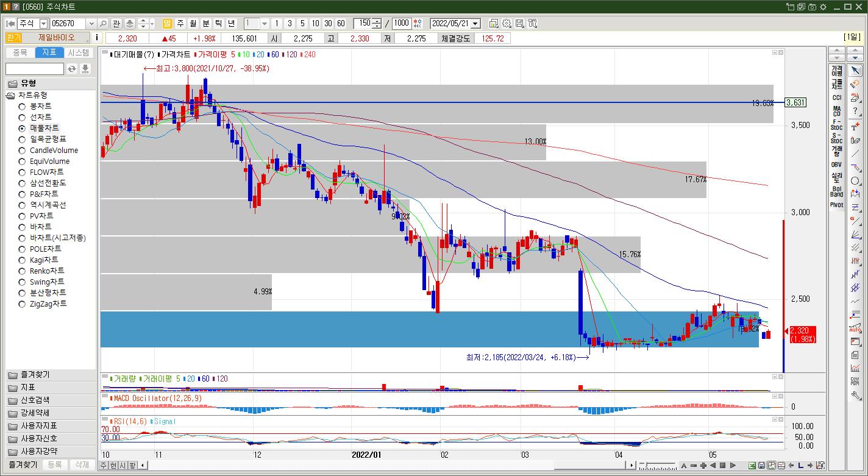868x476 pixels.
Task: Open the stock code 052670 dropdown
Action: 91,23
